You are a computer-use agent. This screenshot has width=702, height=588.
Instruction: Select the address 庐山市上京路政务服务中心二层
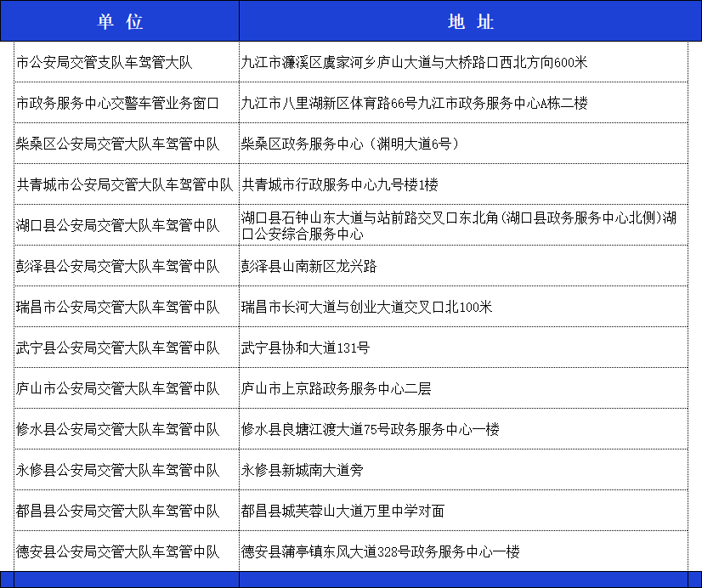[463, 388]
